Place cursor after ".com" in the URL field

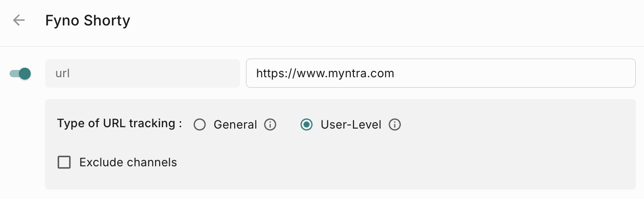point(395,73)
